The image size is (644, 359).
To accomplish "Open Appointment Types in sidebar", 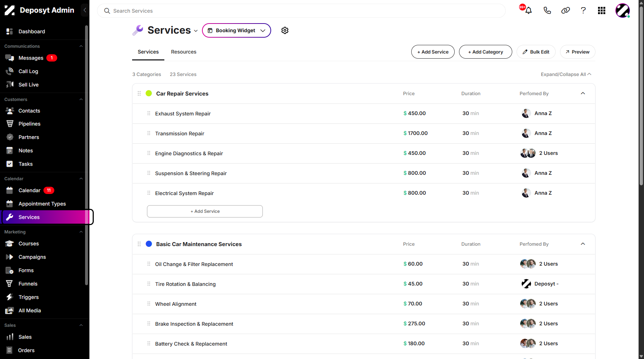I will (x=43, y=204).
